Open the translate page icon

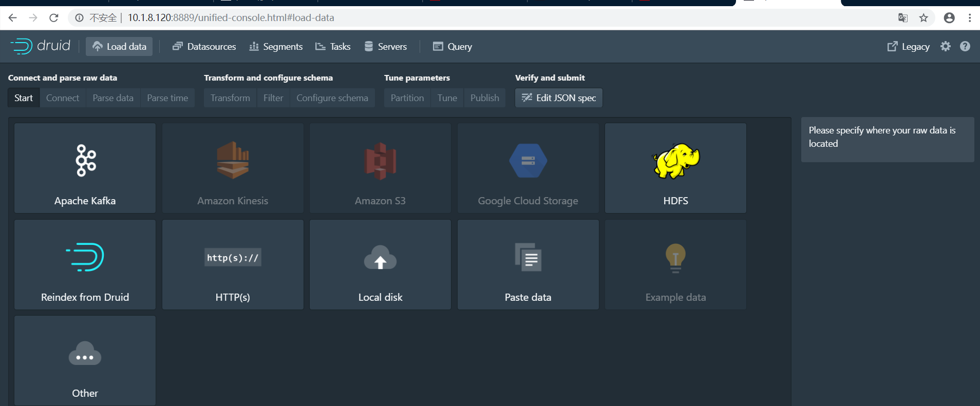(x=903, y=18)
